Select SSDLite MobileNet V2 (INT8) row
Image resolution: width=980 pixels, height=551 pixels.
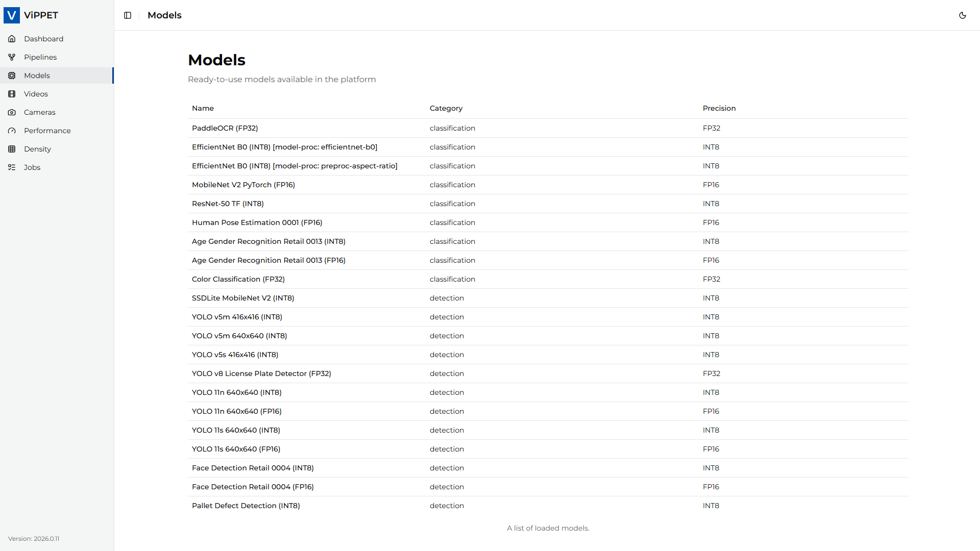click(548, 298)
